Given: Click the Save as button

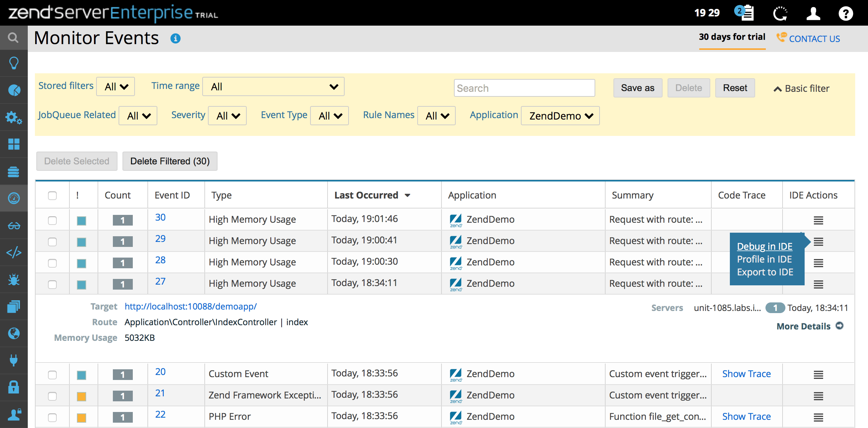Looking at the screenshot, I should (x=638, y=88).
